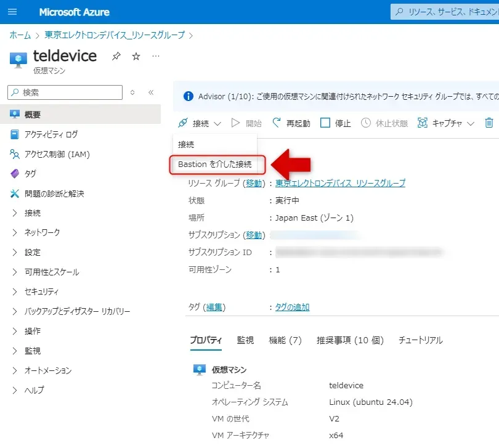Viewport: 499px width, 448px height.
Task: Open アクセス制御 (IAM) in the sidebar
Action: (x=57, y=154)
